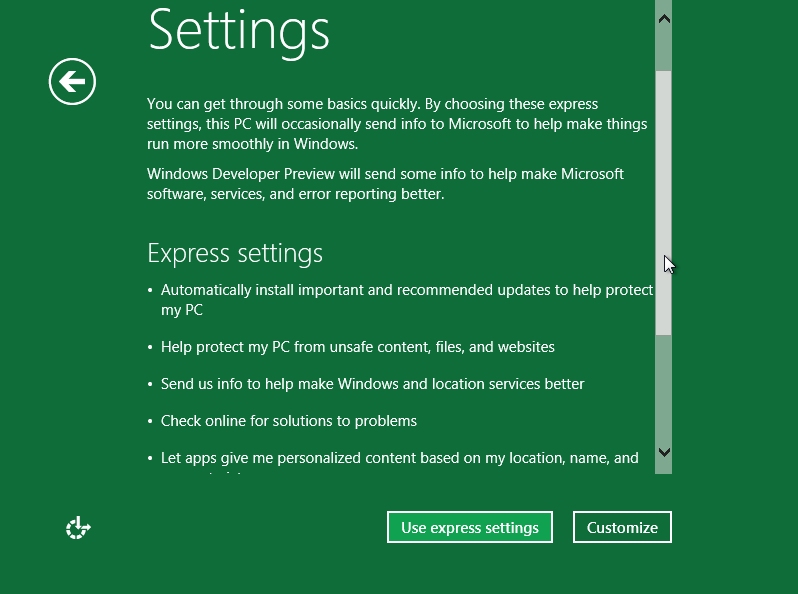Go back with the circled arrow icon
798x594 pixels.
tap(72, 81)
